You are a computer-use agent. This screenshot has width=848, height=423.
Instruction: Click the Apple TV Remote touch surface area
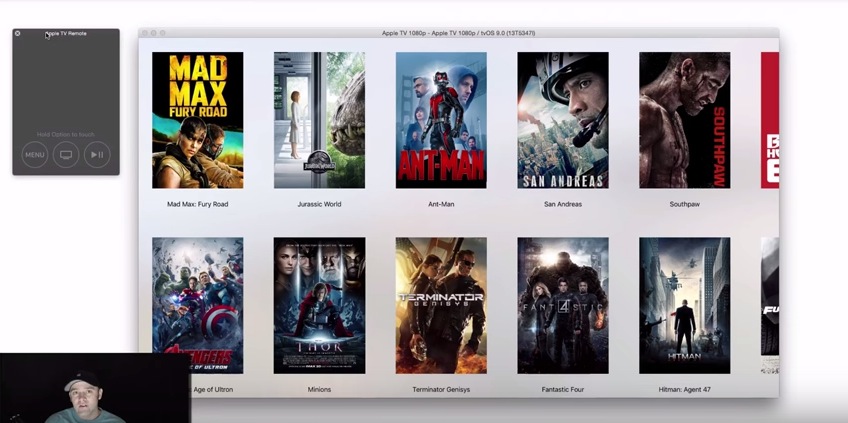tap(66, 84)
